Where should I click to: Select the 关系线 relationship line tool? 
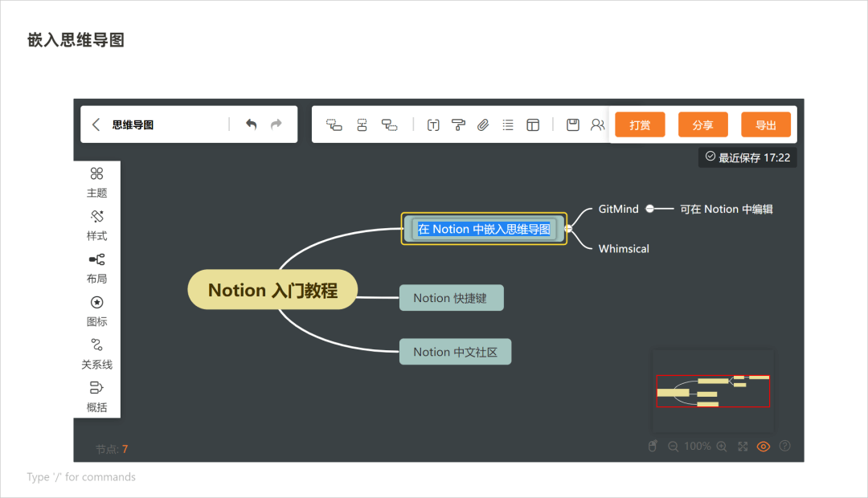tap(97, 354)
